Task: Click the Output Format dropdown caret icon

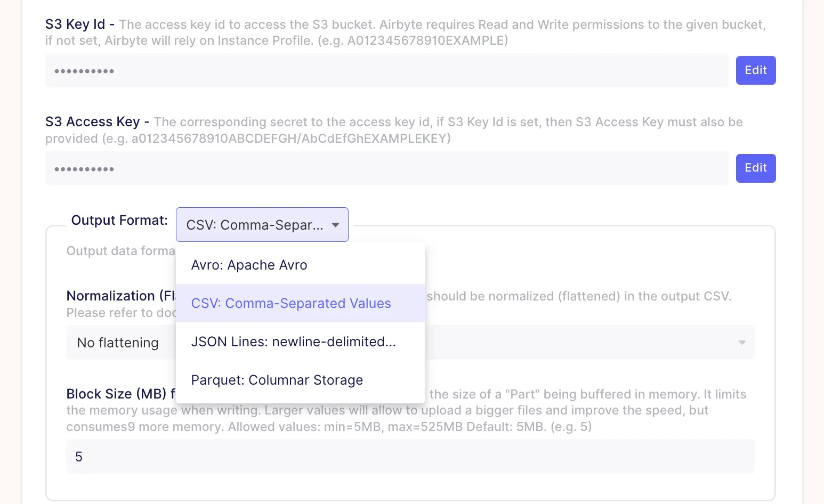Action: (336, 225)
